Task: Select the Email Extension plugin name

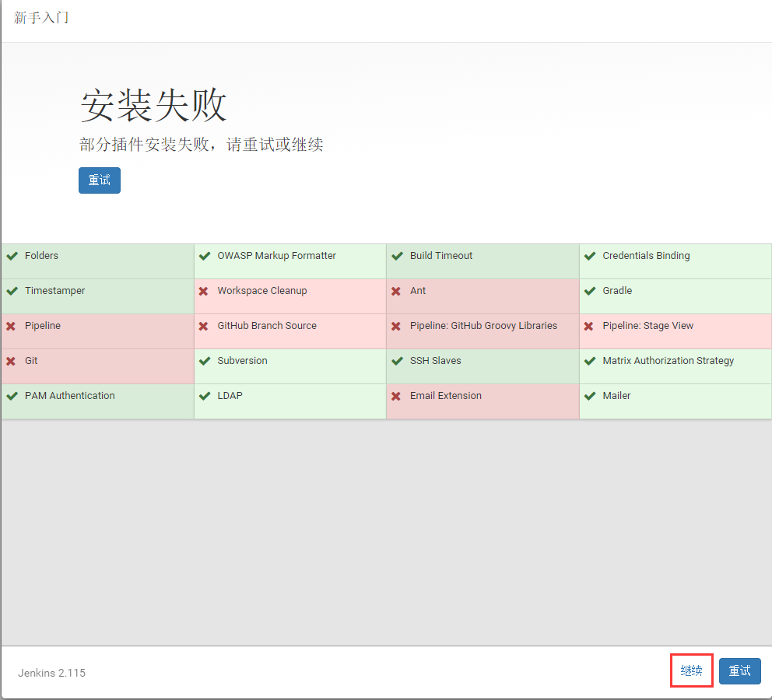Action: pyautogui.click(x=446, y=395)
